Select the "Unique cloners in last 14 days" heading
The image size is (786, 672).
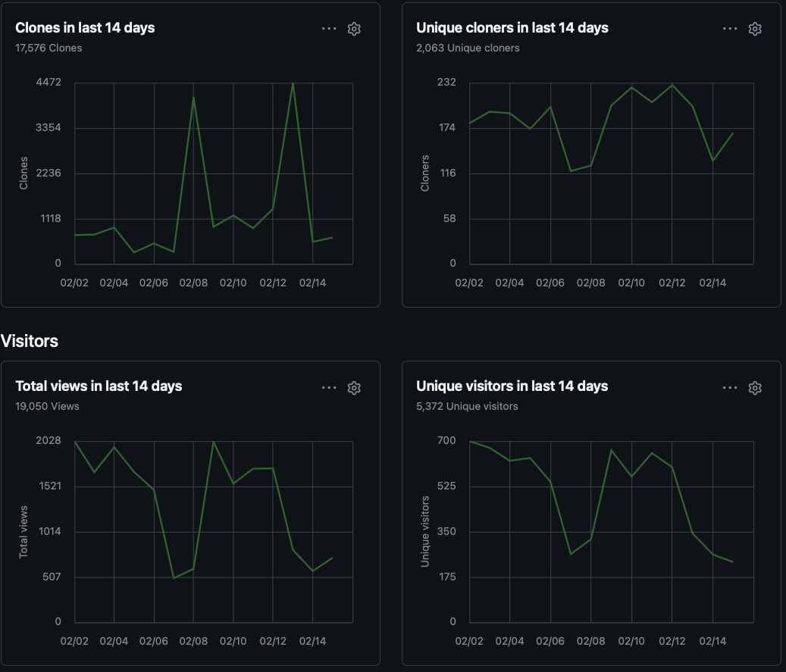click(512, 28)
